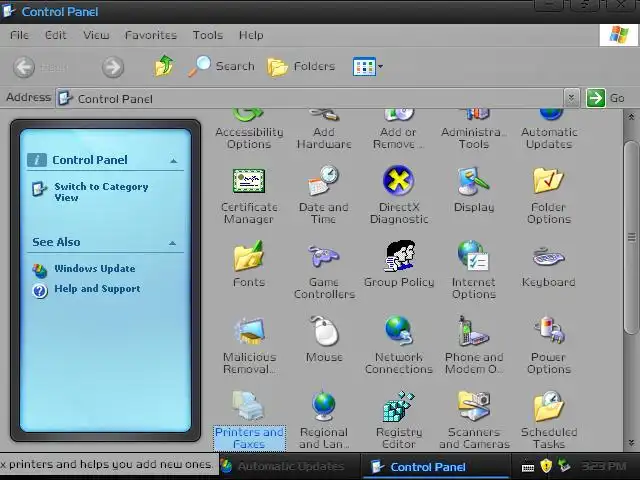Screen dimensions: 640x480
Task: Open the Edit menu
Action: 56,35
